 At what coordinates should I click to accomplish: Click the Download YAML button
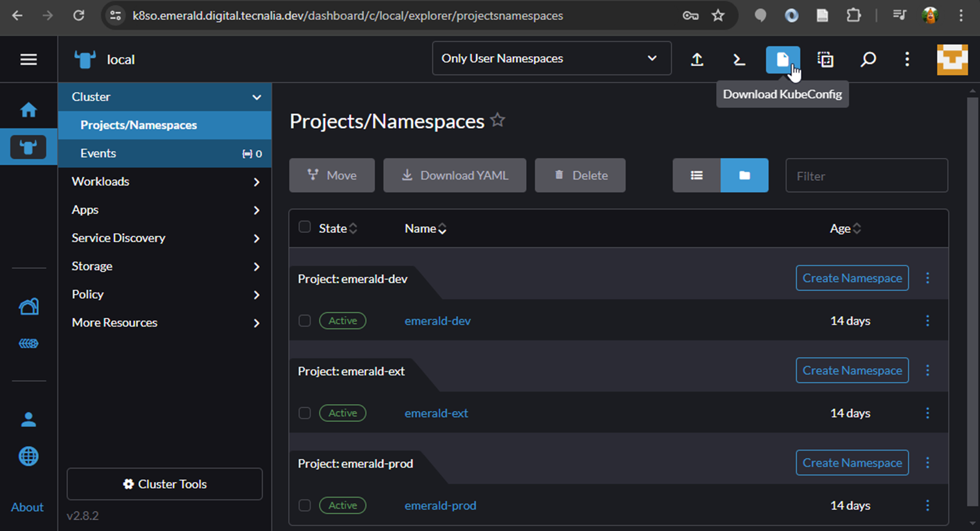(x=455, y=175)
